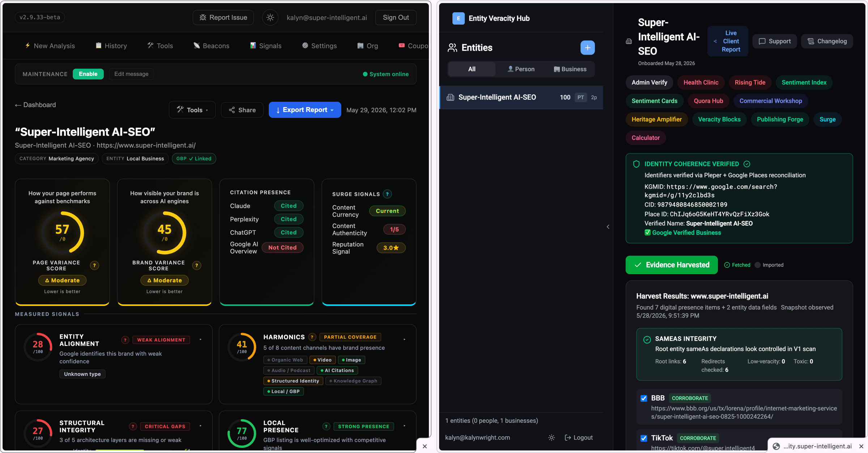This screenshot has height=453, width=868.
Task: Expand the Structural Integrity card arrow
Action: coord(201,426)
